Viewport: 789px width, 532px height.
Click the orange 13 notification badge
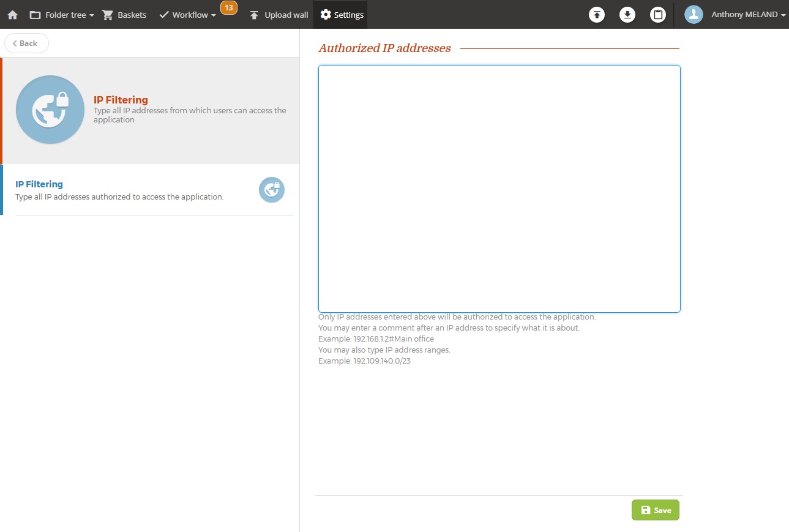229,8
